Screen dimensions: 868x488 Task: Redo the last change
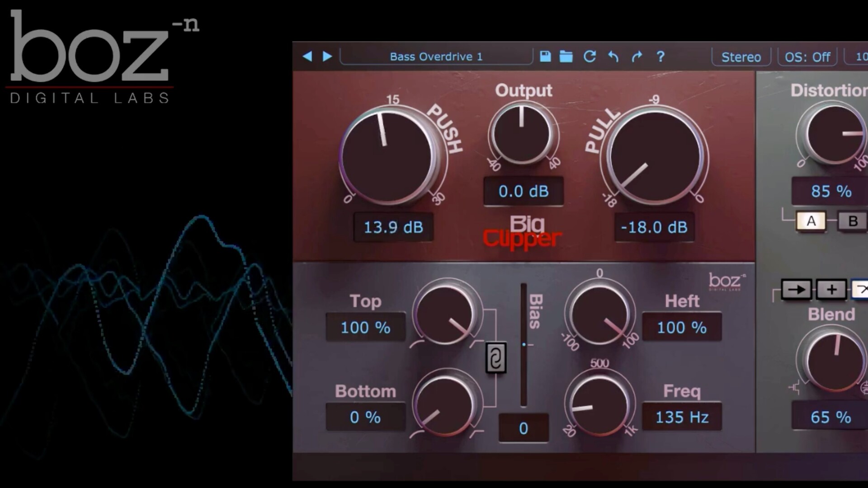637,56
